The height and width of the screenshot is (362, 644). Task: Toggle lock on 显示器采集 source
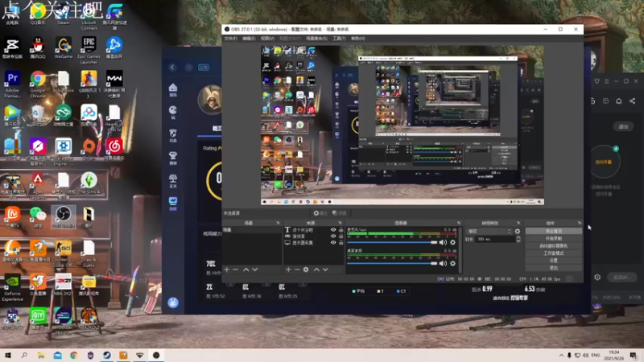click(341, 243)
